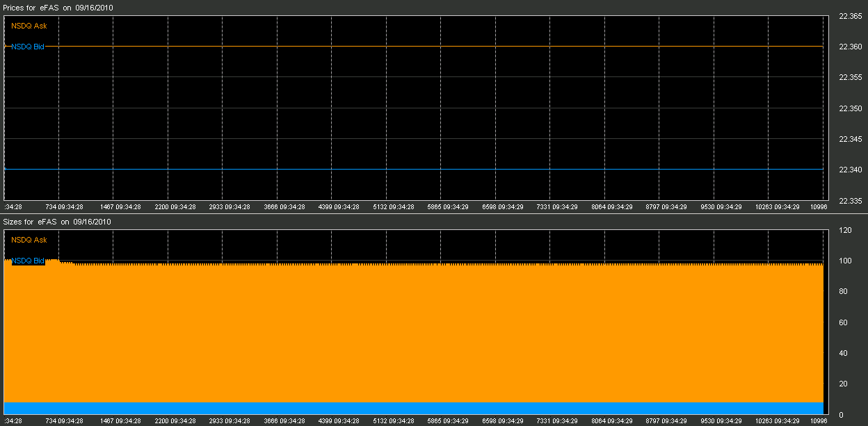Click '8797 09:34:29' under the Prices chart

(x=666, y=207)
